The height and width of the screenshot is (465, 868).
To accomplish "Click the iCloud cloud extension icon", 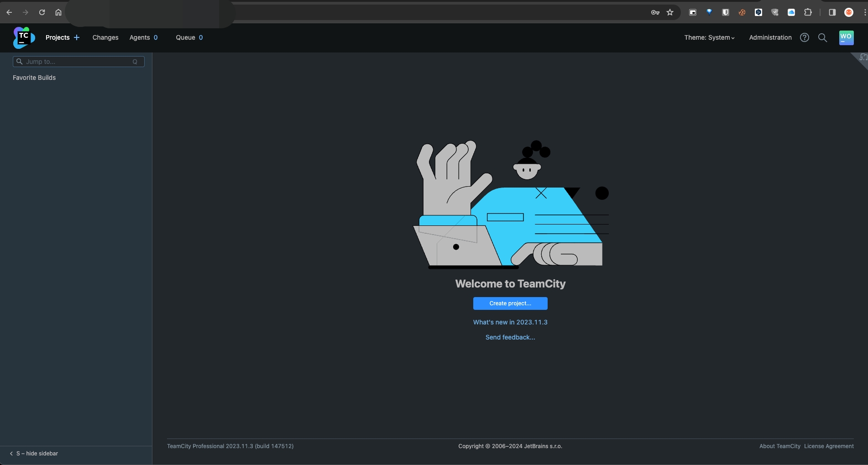I will [x=791, y=12].
